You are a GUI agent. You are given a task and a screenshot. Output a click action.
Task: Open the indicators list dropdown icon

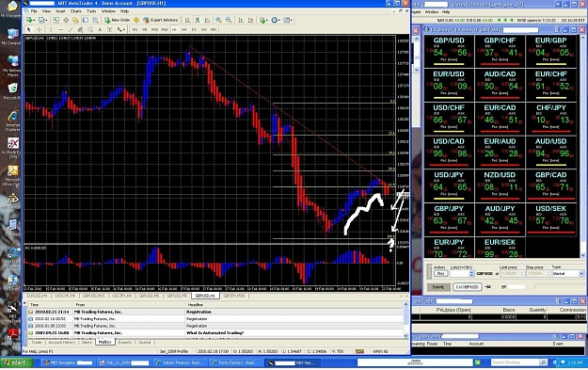click(x=263, y=20)
